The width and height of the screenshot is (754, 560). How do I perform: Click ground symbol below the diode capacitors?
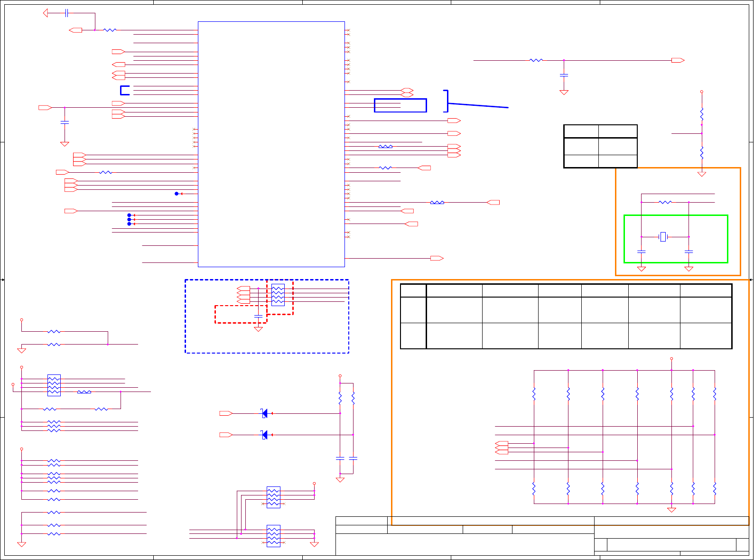pos(340,480)
